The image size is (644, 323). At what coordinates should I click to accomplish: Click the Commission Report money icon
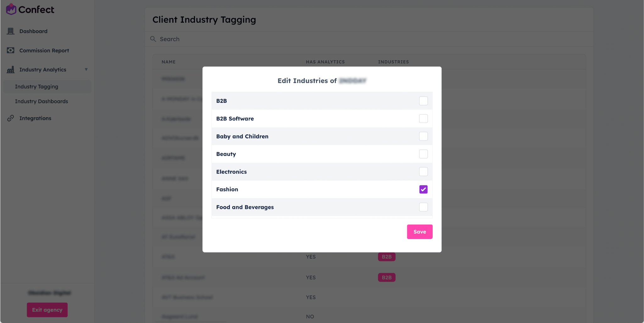11,50
